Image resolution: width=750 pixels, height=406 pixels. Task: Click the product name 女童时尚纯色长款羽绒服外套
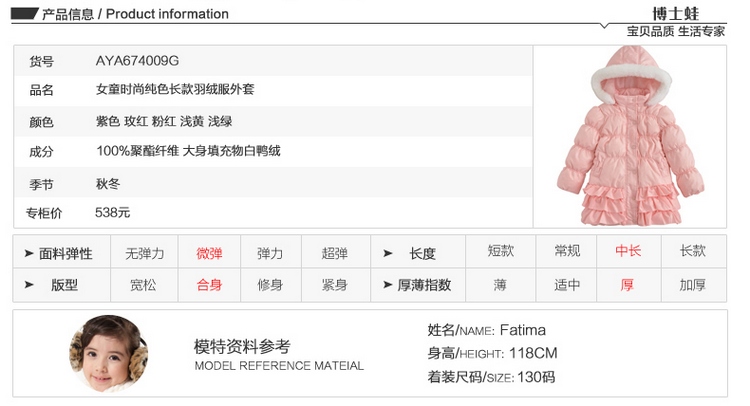tap(175, 89)
